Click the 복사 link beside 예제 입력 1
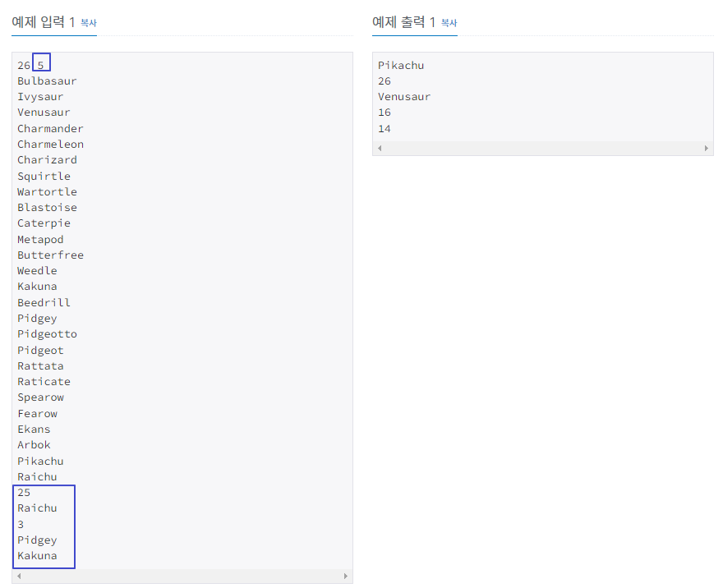Viewport: 723px width, 588px height. (x=89, y=22)
